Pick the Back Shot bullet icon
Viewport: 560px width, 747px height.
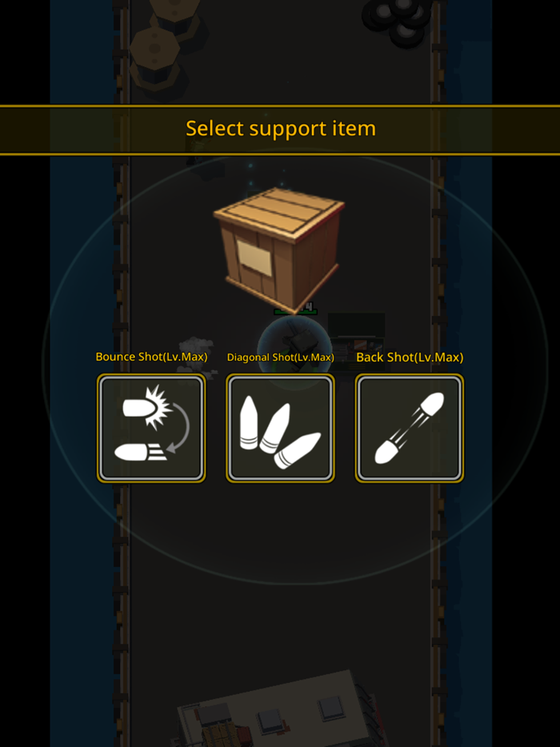tap(410, 428)
